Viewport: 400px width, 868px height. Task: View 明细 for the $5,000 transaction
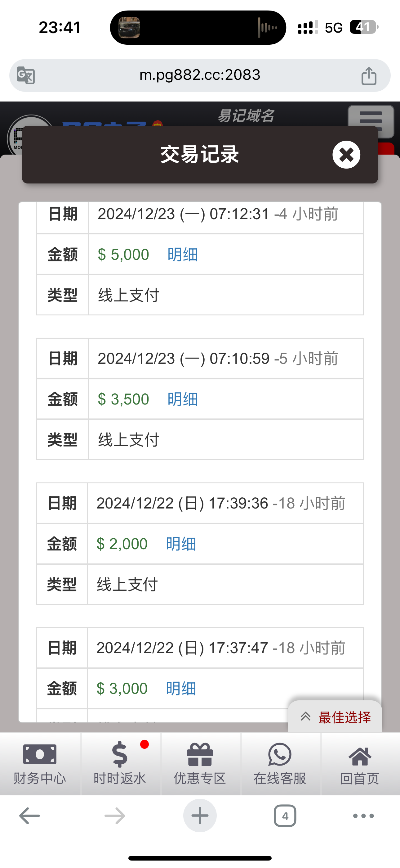click(x=183, y=254)
